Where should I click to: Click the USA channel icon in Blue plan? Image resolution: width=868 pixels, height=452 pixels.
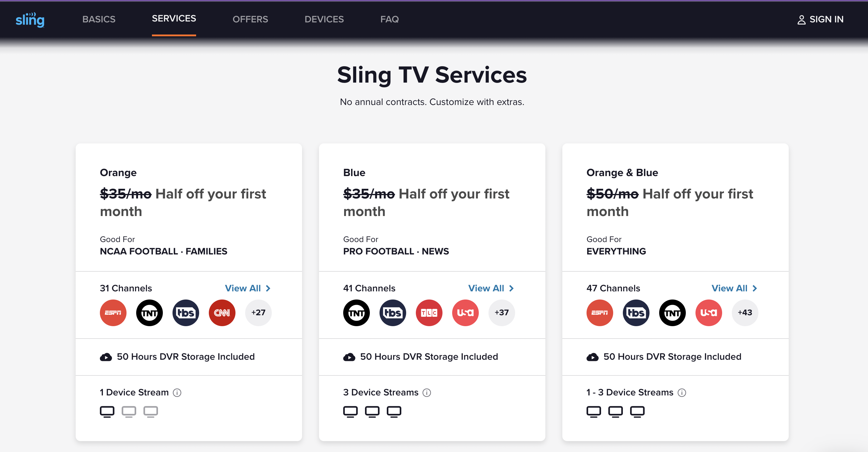click(465, 313)
